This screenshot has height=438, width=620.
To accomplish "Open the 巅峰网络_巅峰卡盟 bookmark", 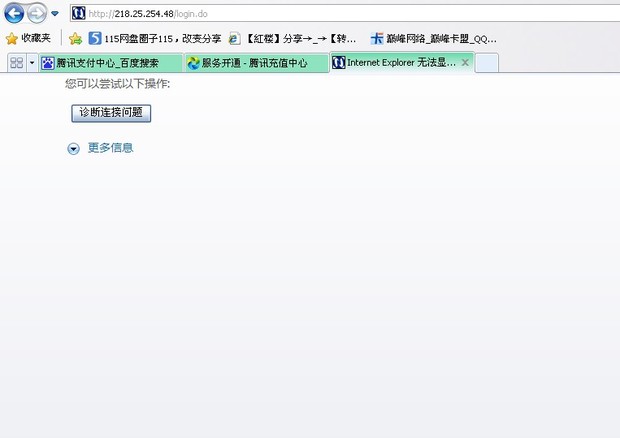I will point(433,38).
